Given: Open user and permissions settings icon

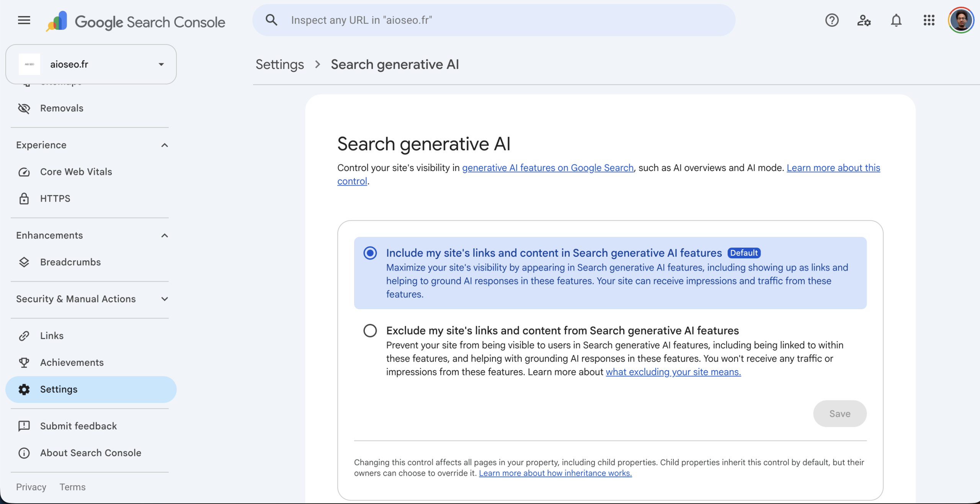Looking at the screenshot, I should 864,20.
